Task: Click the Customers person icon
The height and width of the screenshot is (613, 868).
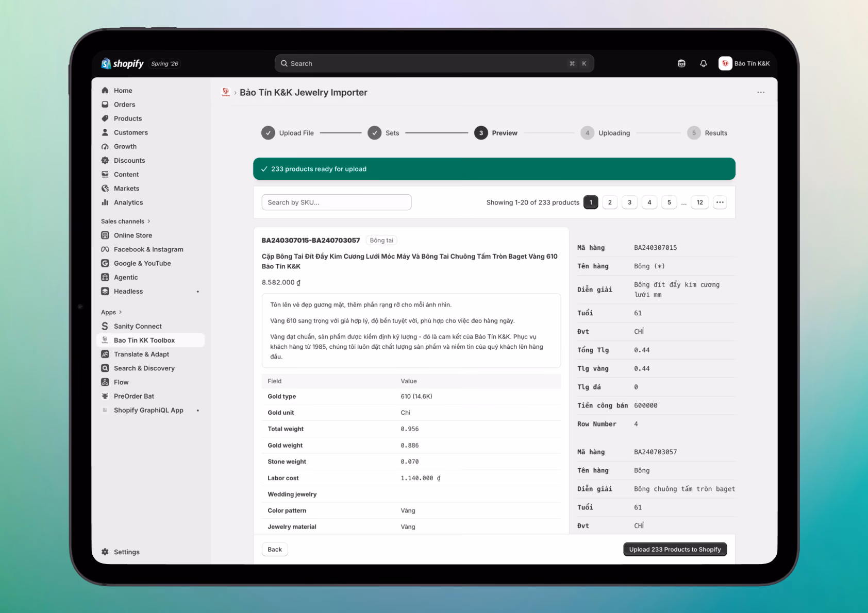Action: (105, 132)
